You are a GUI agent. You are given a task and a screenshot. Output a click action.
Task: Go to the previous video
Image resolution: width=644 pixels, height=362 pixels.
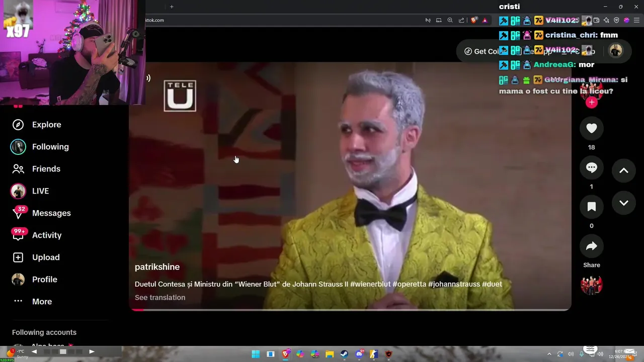tap(624, 171)
